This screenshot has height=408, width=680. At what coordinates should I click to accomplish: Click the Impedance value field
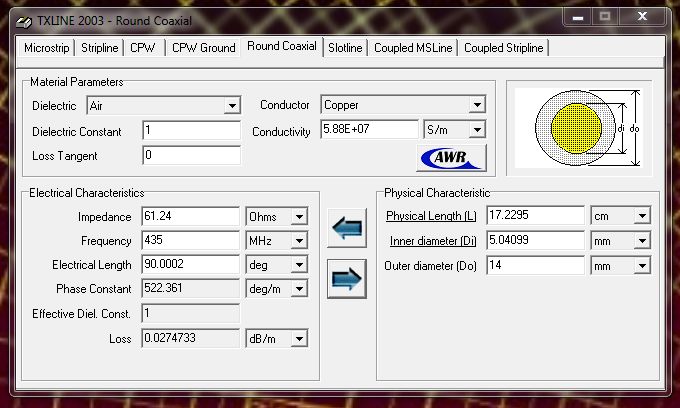point(190,216)
